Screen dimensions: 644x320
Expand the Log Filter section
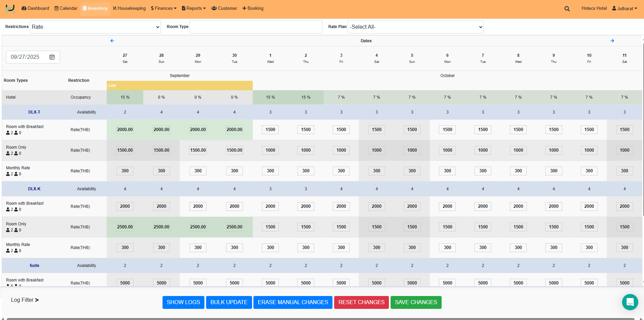pos(25,300)
